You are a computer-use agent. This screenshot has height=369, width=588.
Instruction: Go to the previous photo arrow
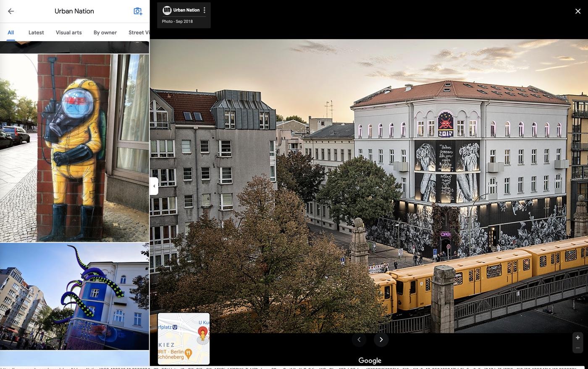[359, 340]
